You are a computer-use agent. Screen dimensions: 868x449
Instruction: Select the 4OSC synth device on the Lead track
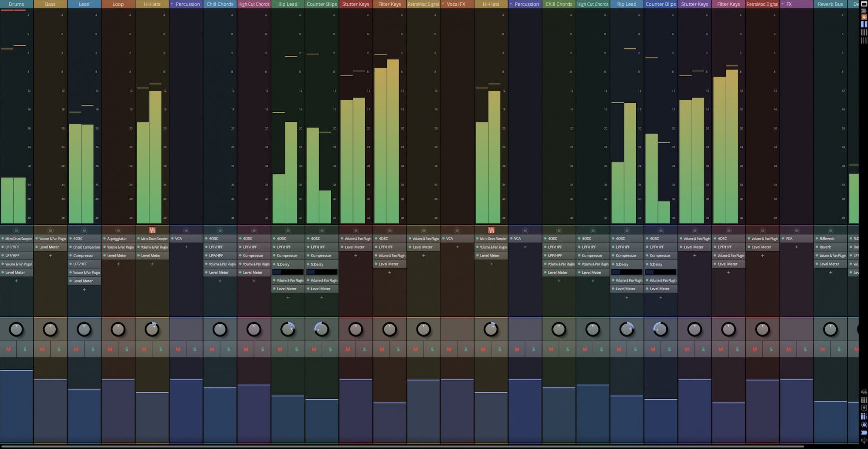(x=84, y=238)
